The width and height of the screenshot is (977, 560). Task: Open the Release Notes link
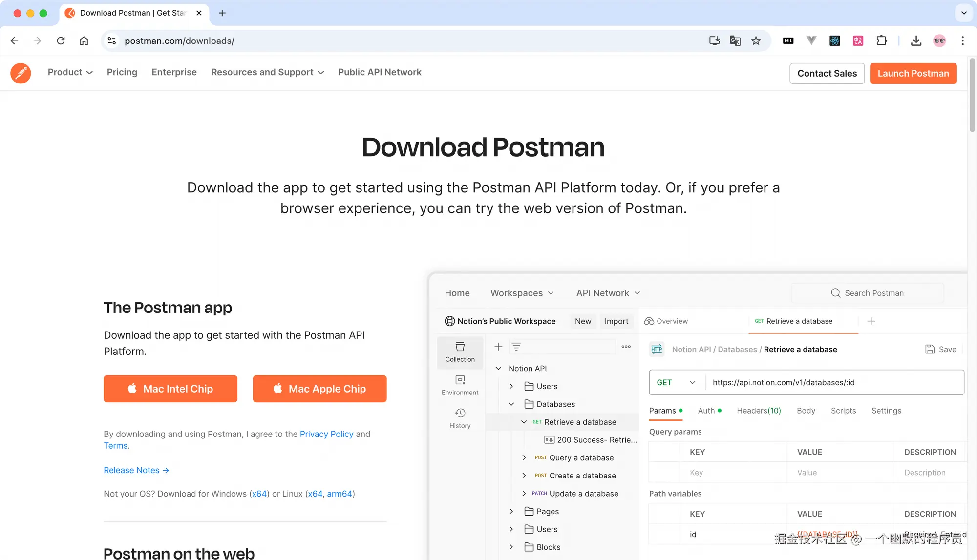click(132, 470)
